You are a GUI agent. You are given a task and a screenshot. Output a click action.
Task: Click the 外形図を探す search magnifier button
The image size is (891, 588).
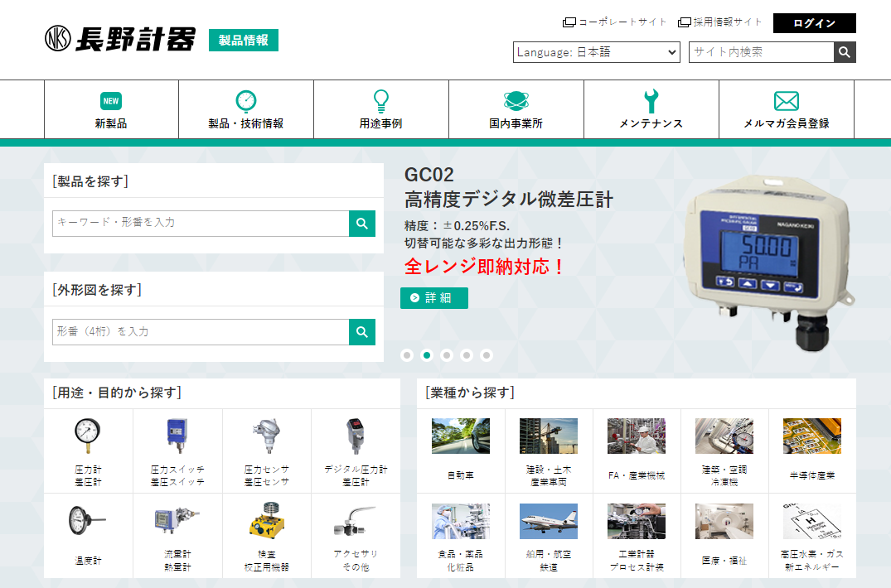coord(362,332)
